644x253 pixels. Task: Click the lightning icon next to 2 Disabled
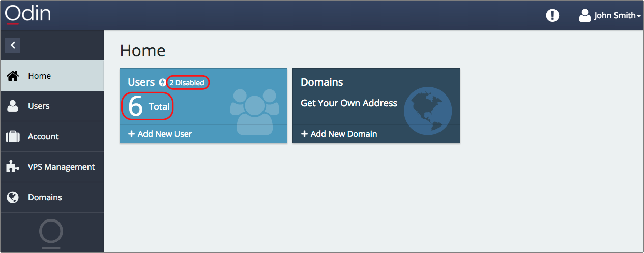[163, 82]
